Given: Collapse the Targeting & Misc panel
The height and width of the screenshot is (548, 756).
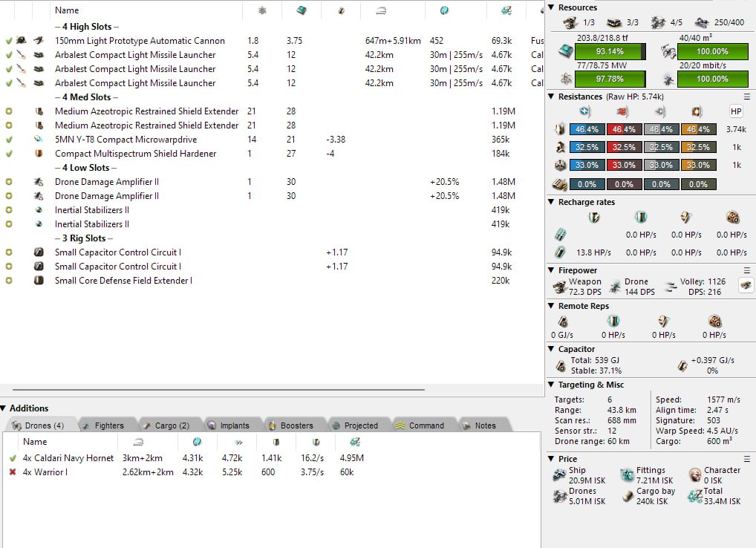Looking at the screenshot, I should (551, 385).
